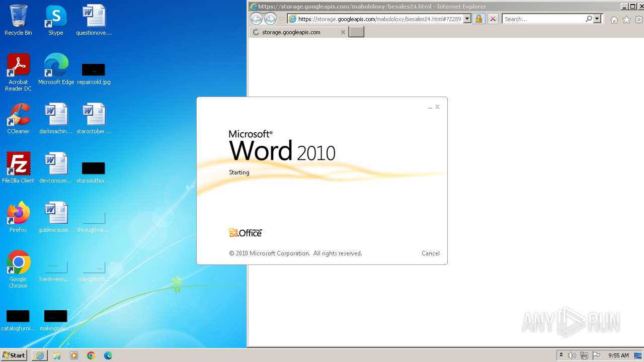Screen dimensions: 644x362
Task: Open Acrobat Reader DC desktop shortcut
Action: [x=18, y=72]
